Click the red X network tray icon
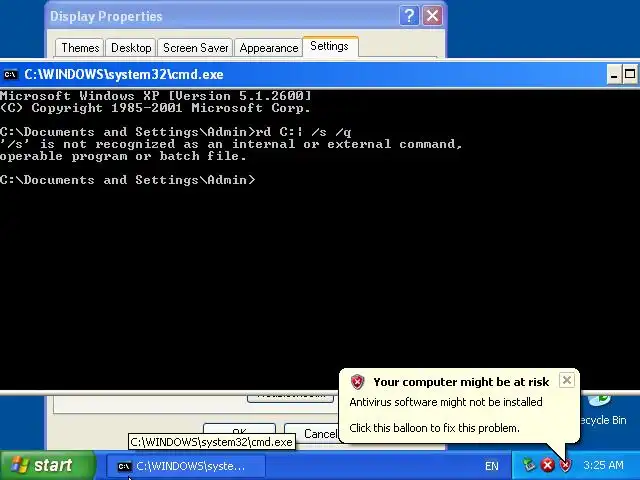This screenshot has width=640, height=480. pyautogui.click(x=547, y=465)
